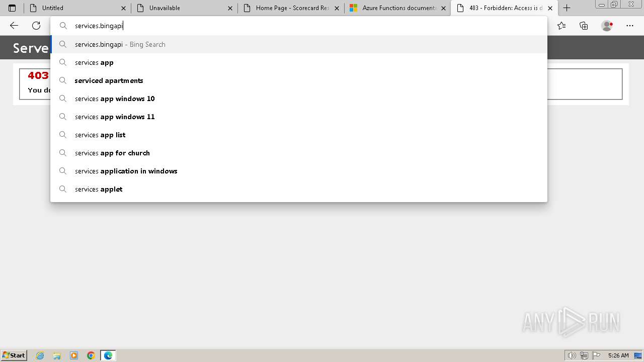Choose 'serviced apartments' suggestion
Screen dimensions: 644x362
point(299,80)
